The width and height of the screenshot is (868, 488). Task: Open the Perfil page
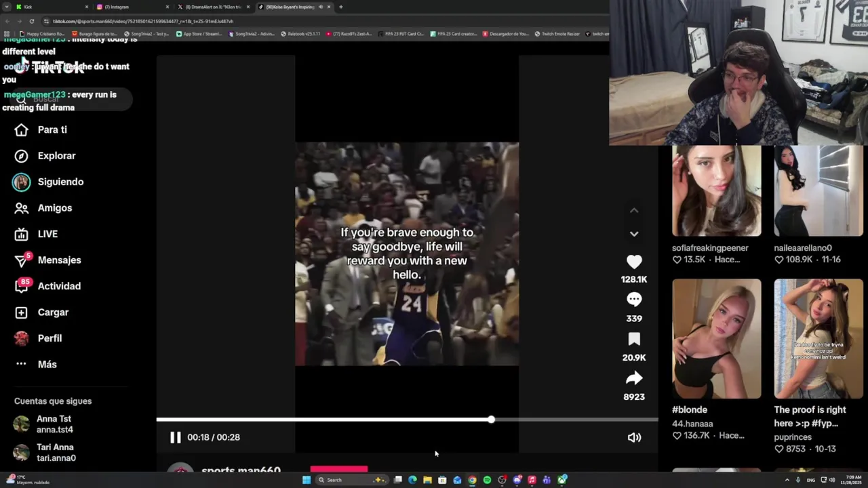point(39,338)
